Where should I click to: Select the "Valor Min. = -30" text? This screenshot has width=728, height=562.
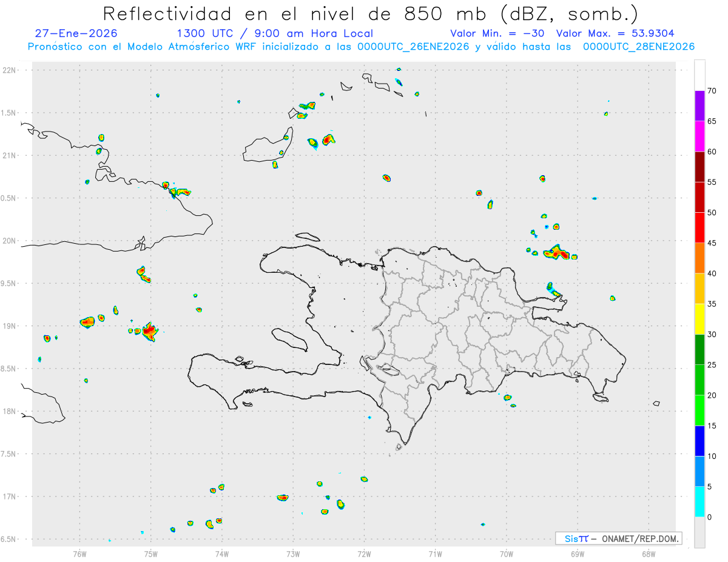pos(497,33)
